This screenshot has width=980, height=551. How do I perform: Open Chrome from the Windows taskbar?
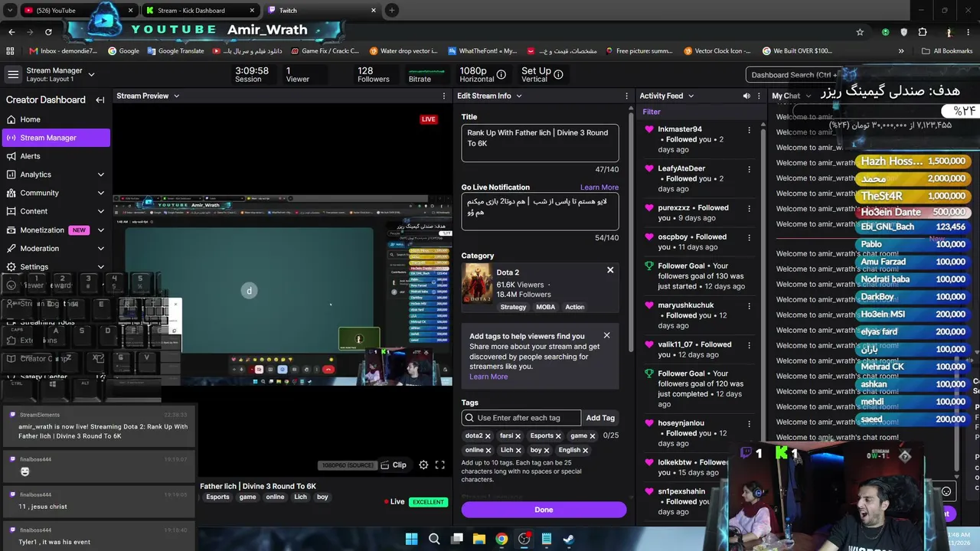(501, 539)
